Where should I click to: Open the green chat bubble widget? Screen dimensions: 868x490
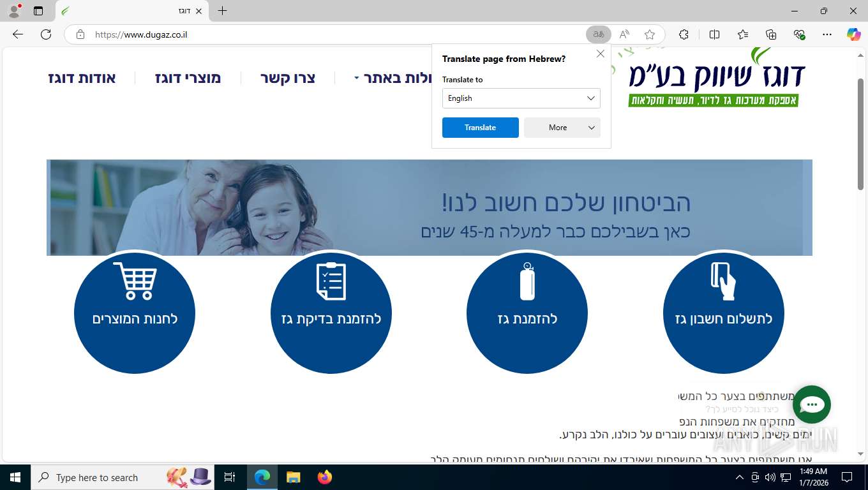(812, 405)
